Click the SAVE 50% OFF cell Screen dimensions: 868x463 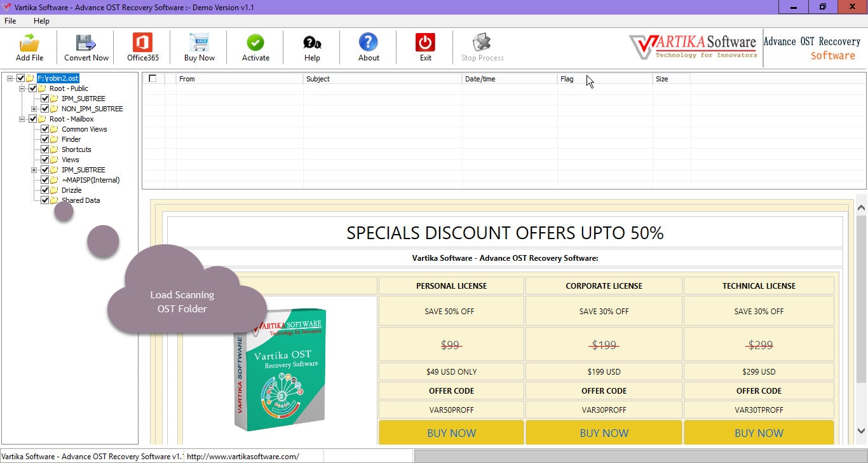tap(451, 312)
